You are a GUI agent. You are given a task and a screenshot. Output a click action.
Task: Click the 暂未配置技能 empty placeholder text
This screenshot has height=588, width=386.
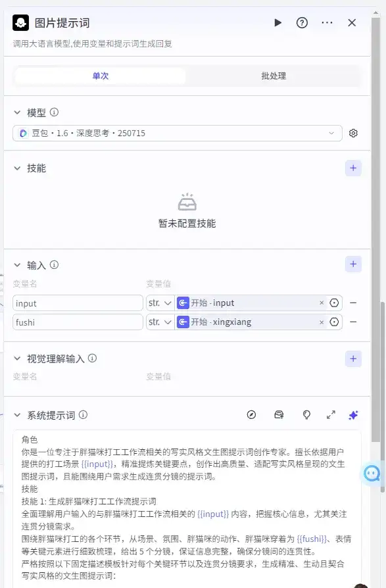tap(187, 224)
